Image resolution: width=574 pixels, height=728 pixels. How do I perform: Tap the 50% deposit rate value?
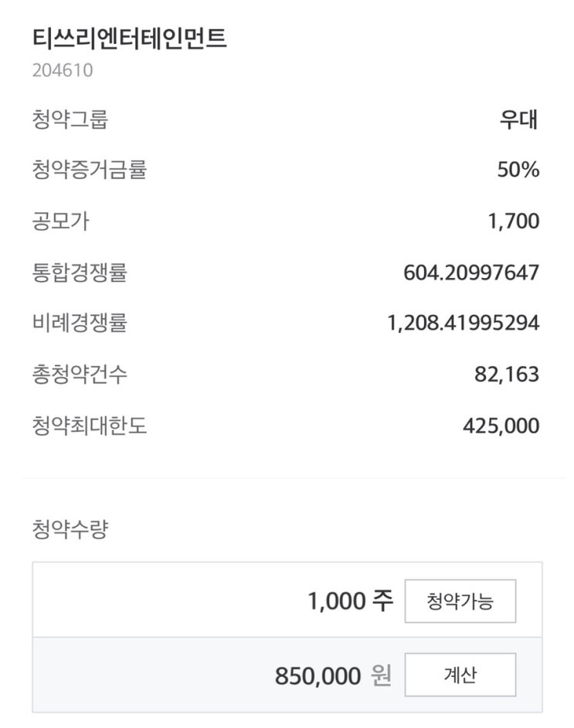(518, 170)
